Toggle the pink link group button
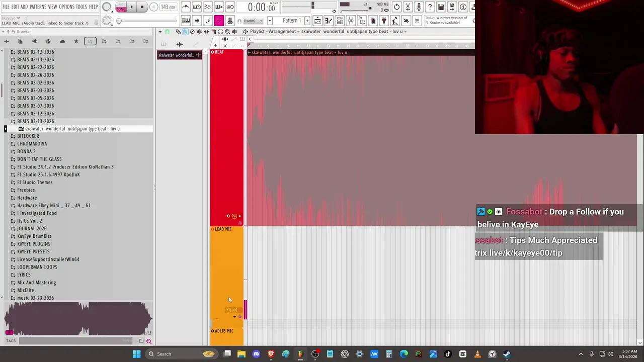644x362 pixels. coord(219,21)
